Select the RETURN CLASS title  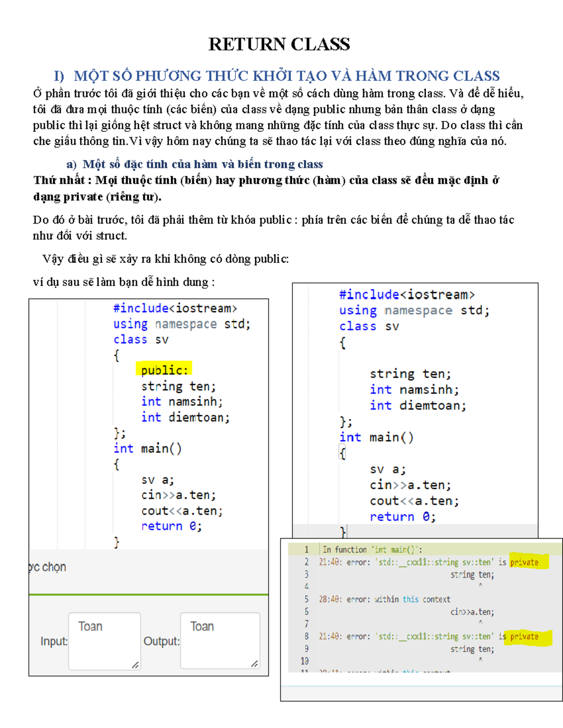(x=279, y=44)
